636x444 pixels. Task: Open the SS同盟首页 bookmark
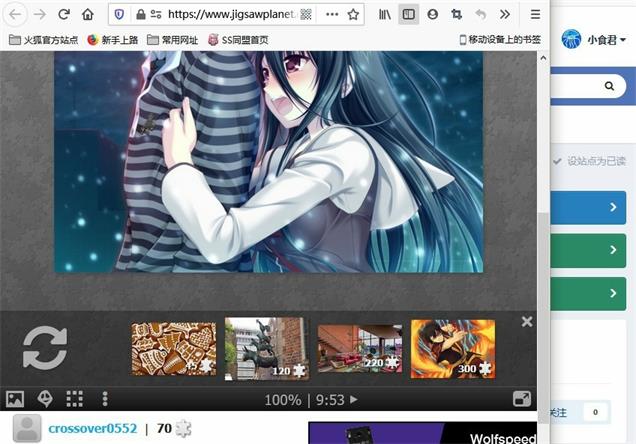[238, 40]
